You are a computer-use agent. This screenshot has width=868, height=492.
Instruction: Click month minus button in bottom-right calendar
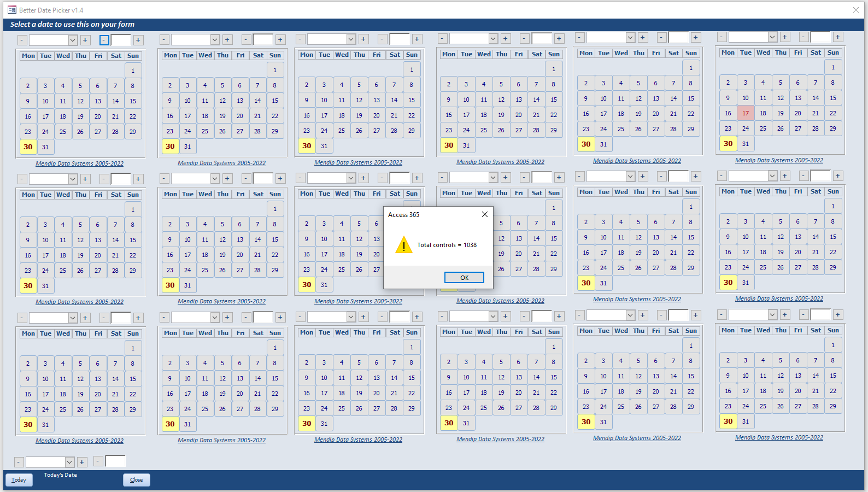pyautogui.click(x=722, y=315)
